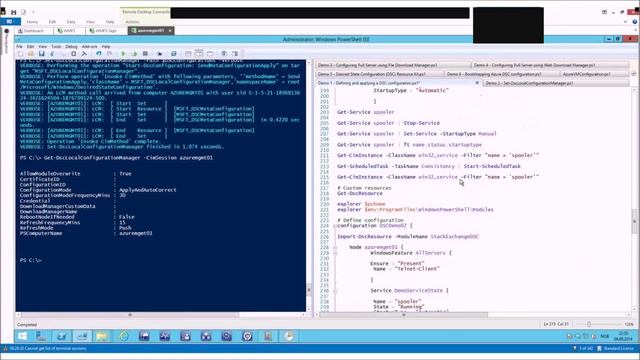
Task: Adjust the ISE zoom slider
Action: coord(589,324)
